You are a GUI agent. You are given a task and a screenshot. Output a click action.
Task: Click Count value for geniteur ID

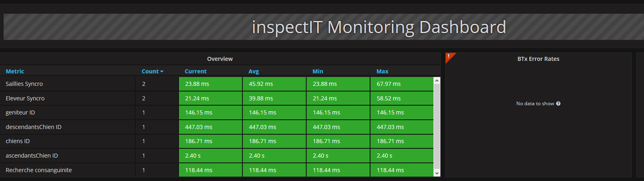[143, 112]
